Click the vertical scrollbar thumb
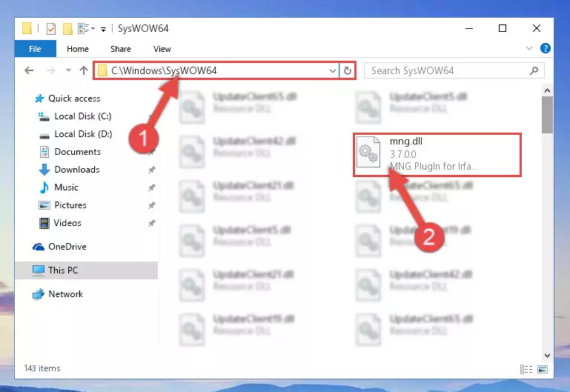Screen dimensions: 570x392 (547, 115)
